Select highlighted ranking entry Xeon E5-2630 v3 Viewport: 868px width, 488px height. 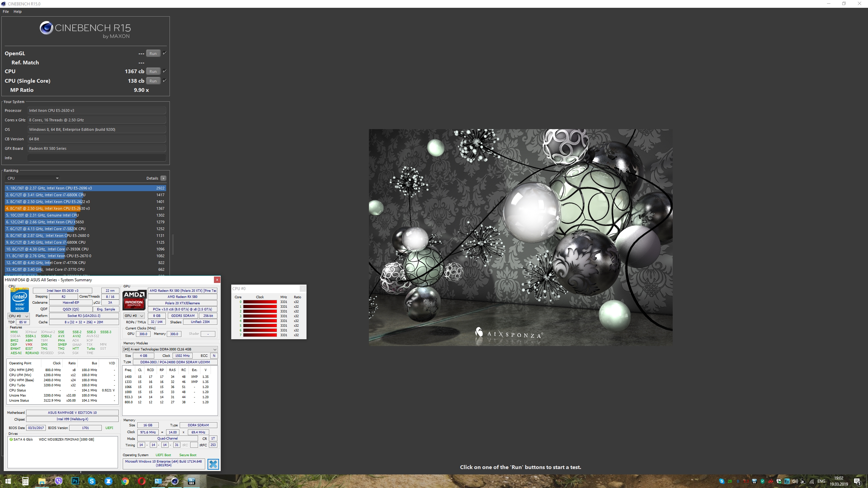click(85, 208)
